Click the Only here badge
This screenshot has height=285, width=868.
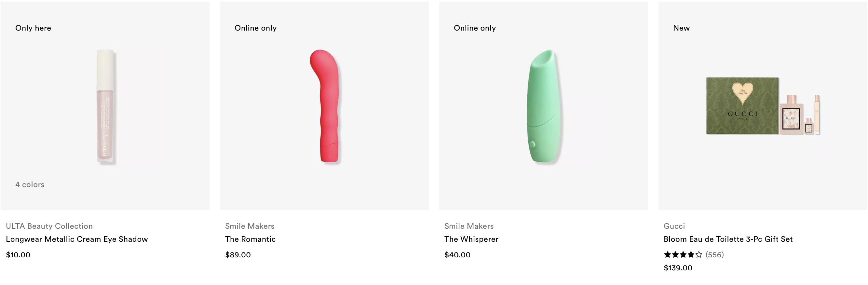(x=33, y=28)
